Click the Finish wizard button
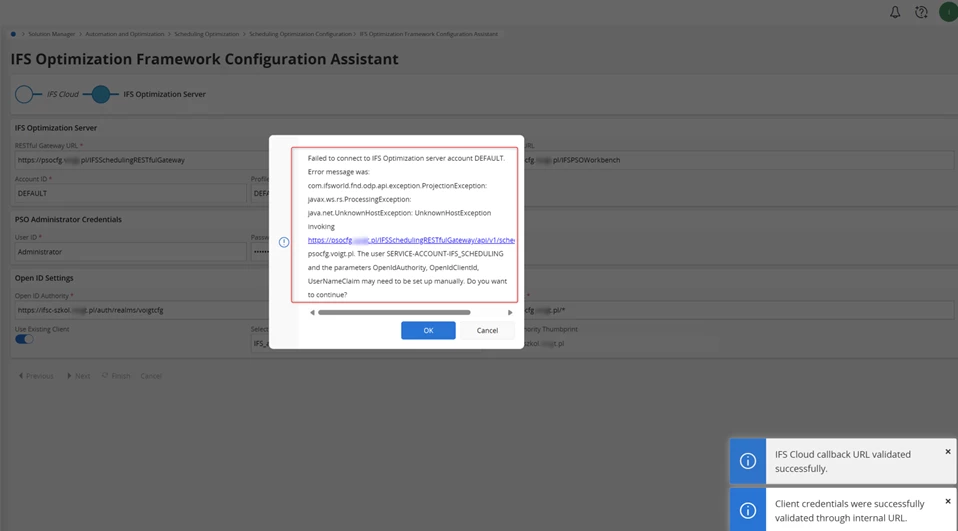The image size is (958, 531). pos(116,376)
